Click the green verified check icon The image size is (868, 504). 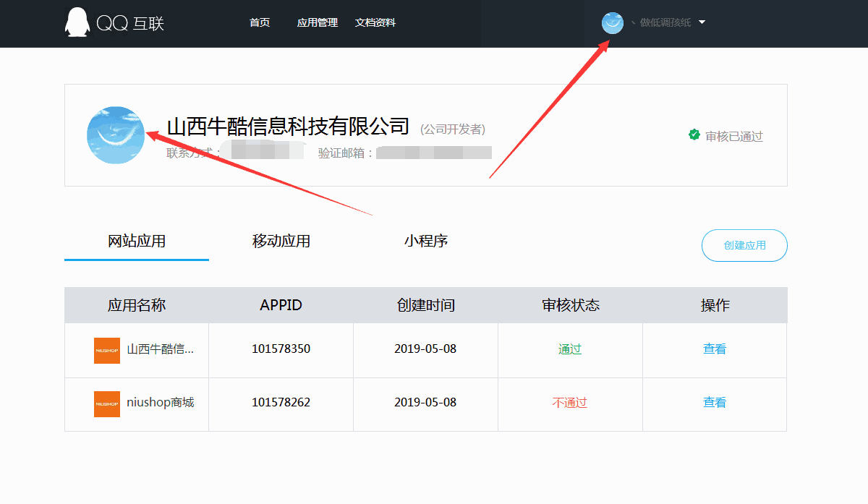(x=694, y=135)
